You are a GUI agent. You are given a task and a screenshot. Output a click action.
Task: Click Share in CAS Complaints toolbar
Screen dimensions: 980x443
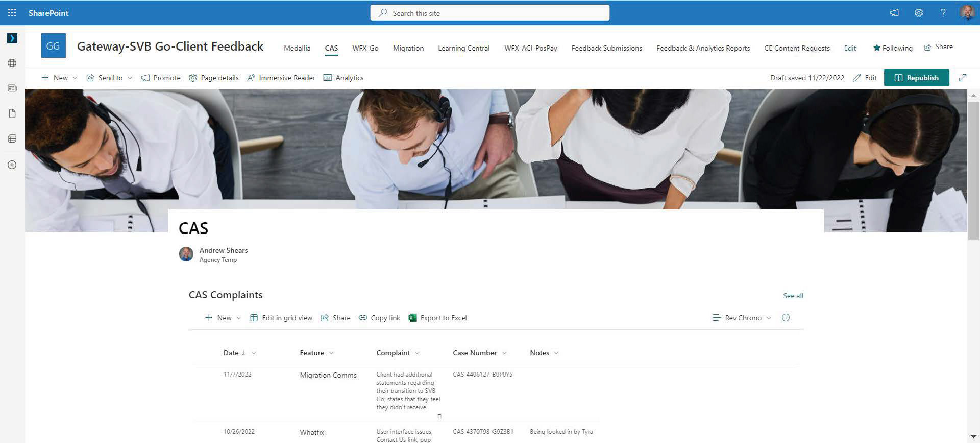[x=335, y=318]
